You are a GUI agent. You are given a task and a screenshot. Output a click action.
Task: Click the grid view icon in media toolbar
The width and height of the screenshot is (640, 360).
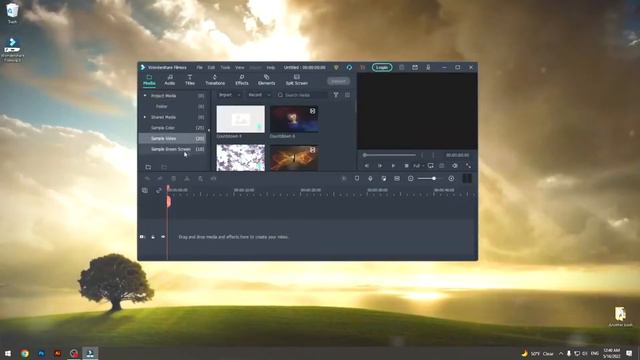(347, 95)
